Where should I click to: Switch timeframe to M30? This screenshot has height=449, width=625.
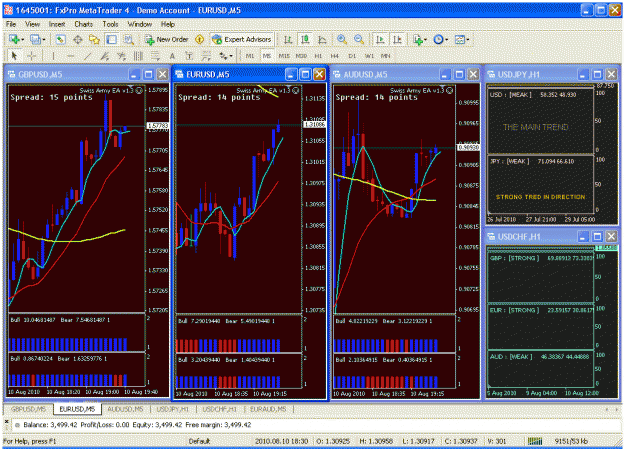tap(301, 56)
